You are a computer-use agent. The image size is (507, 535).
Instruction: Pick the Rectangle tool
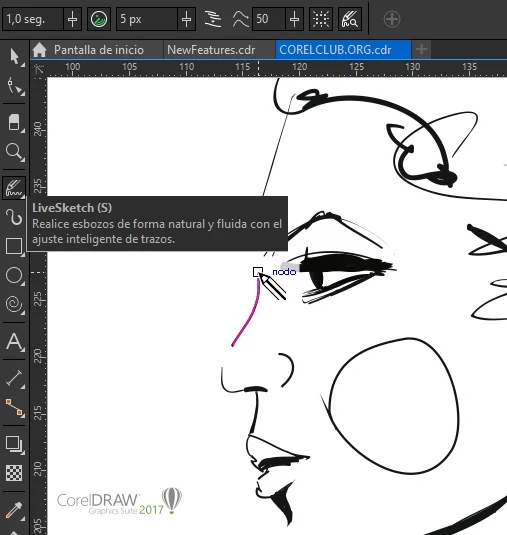coord(14,246)
